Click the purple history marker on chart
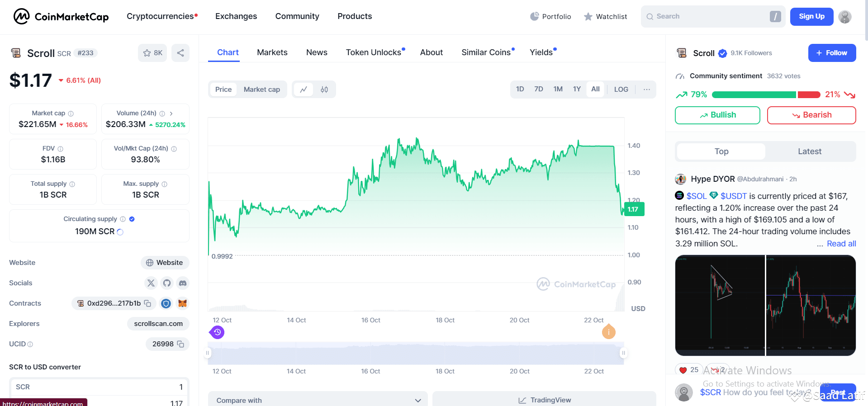868x406 pixels. (x=218, y=332)
